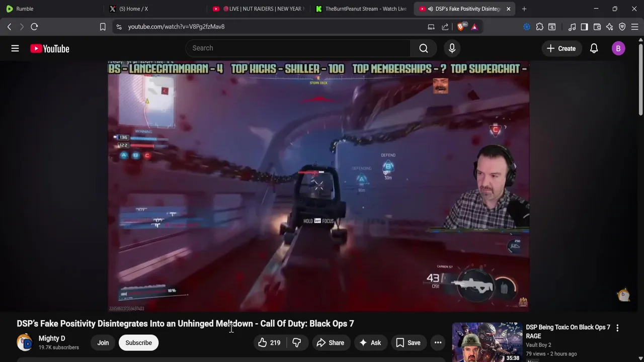Open the account avatar B menu
644x362 pixels.
[x=618, y=48]
